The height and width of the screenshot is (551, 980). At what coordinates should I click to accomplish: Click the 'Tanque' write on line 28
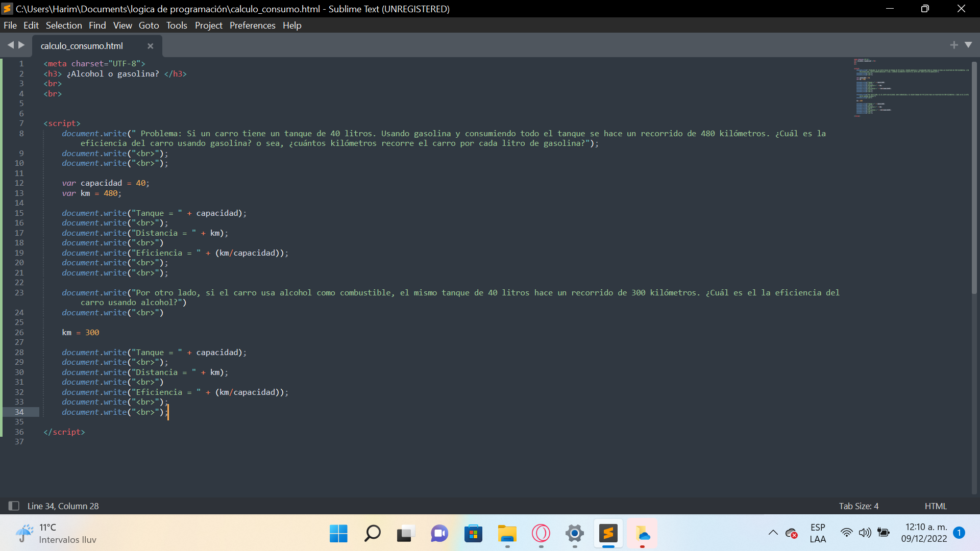click(x=154, y=353)
